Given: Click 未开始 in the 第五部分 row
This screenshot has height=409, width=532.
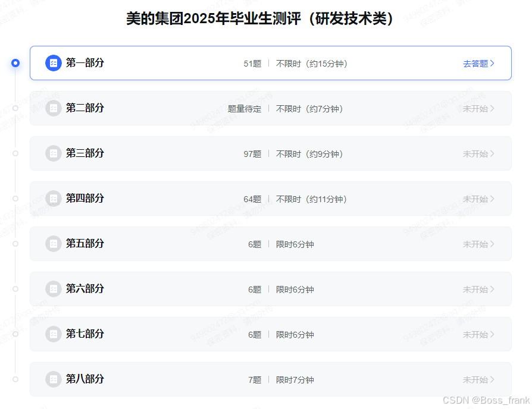Looking at the screenshot, I should click(478, 244).
